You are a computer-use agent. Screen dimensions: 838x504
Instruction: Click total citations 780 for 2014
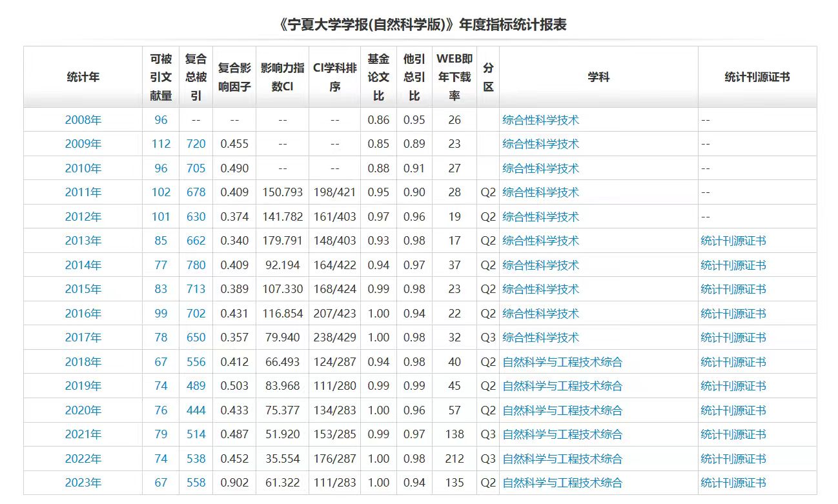pyautogui.click(x=196, y=265)
